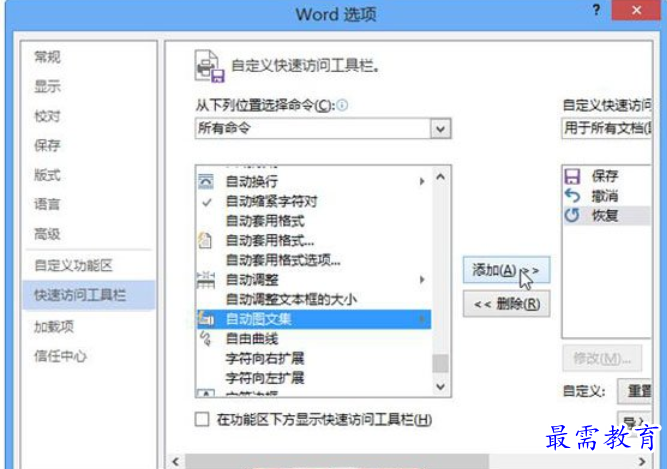This screenshot has height=469, width=667.
Task: Click the info icon next to 从下列位置选择命令
Action: click(342, 105)
